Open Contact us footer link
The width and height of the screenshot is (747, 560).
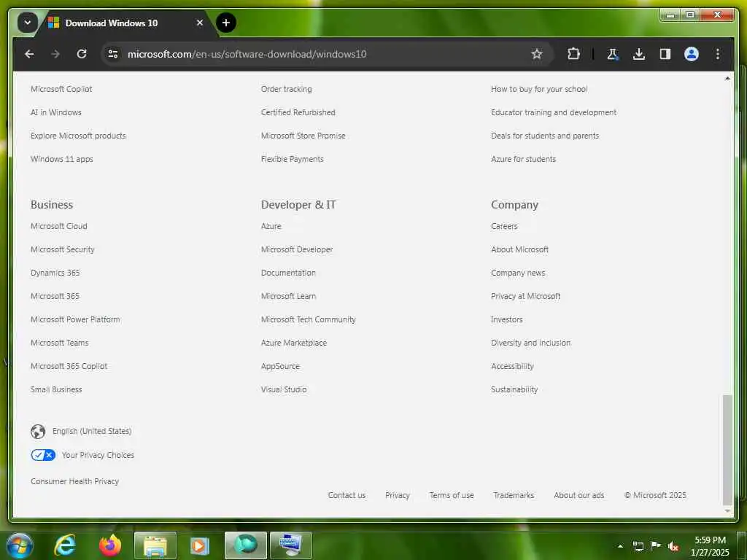tap(347, 495)
